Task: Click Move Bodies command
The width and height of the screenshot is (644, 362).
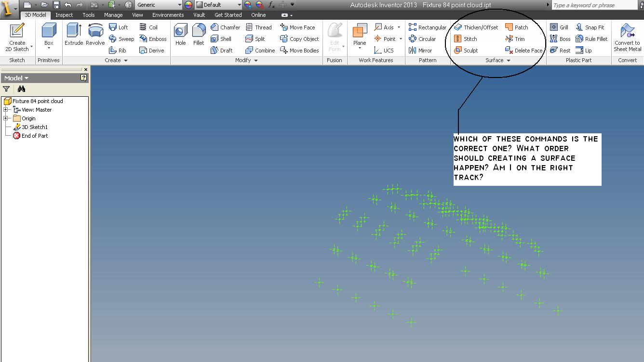Action: tap(299, 51)
